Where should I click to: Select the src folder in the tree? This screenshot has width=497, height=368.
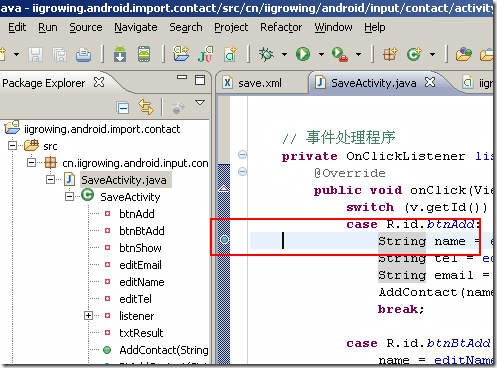point(50,146)
